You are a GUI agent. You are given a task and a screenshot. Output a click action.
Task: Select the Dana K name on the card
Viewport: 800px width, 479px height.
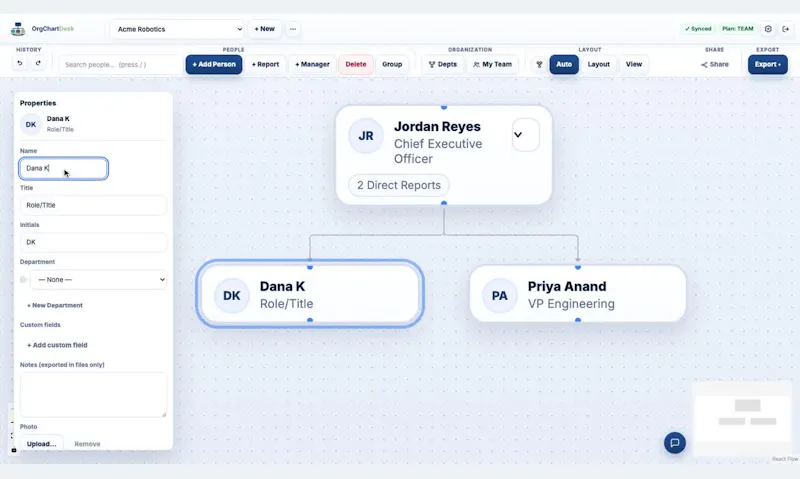click(282, 286)
